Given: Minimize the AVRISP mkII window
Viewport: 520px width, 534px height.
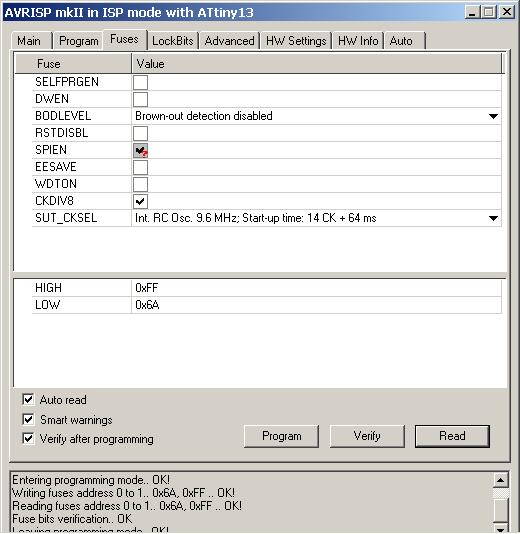Looking at the screenshot, I should [472, 13].
